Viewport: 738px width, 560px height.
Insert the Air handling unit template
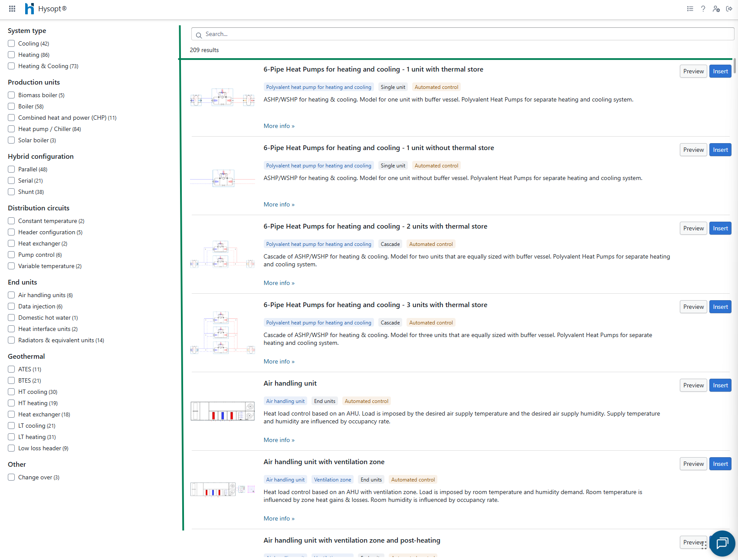[720, 385]
